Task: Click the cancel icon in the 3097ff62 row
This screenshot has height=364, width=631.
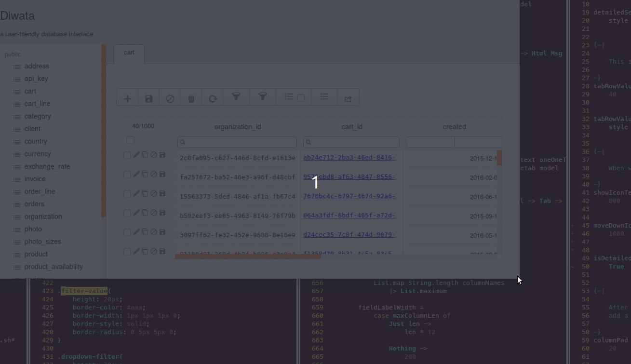Action: coord(154,232)
